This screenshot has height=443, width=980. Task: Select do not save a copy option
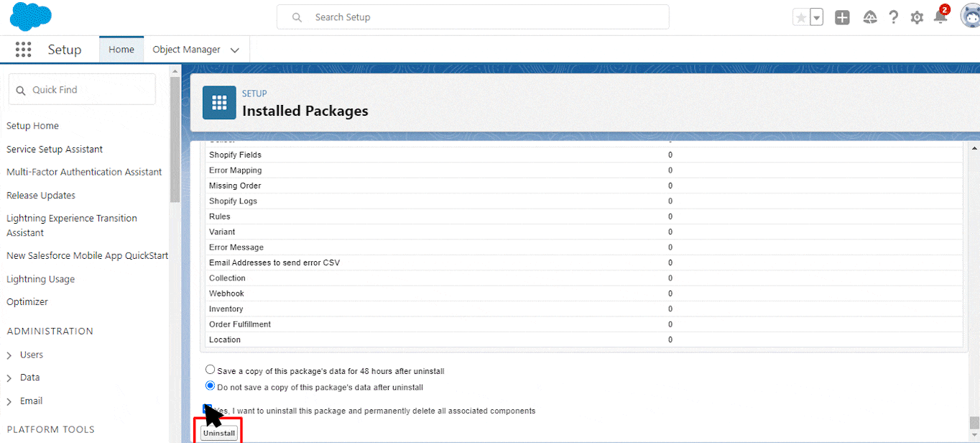pyautogui.click(x=211, y=386)
